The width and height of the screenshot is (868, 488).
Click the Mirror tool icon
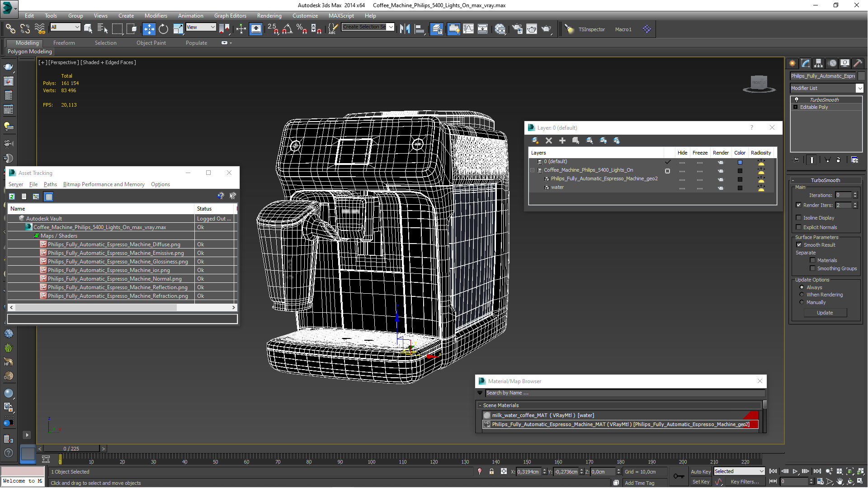(x=405, y=29)
